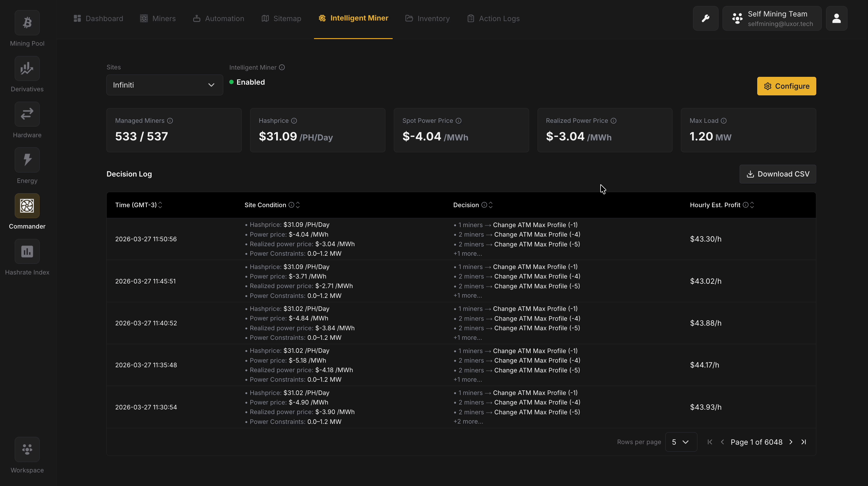Open user profile avatar icon
Screen dimensions: 868x486
coord(836,18)
